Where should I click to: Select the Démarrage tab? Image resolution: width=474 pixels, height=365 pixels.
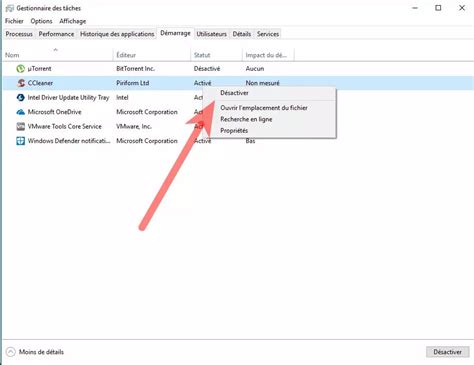tap(175, 33)
